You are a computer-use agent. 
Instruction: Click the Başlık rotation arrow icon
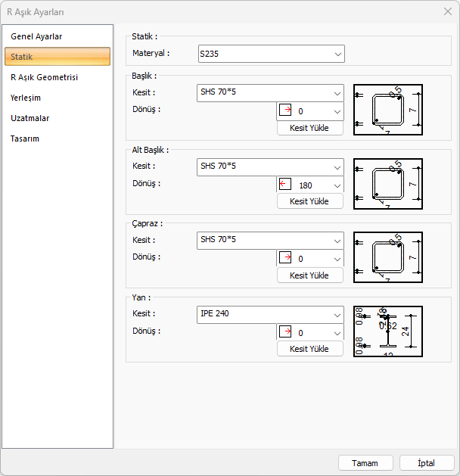click(x=285, y=110)
